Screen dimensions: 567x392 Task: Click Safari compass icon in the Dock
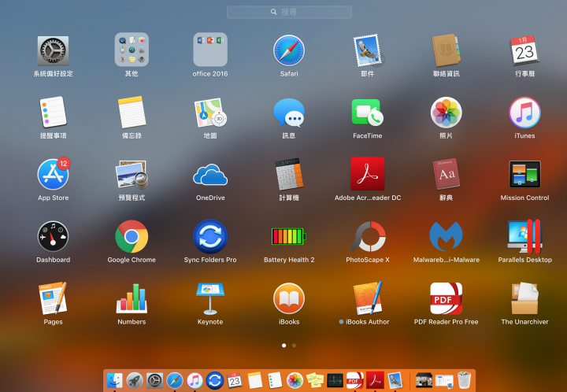click(175, 380)
